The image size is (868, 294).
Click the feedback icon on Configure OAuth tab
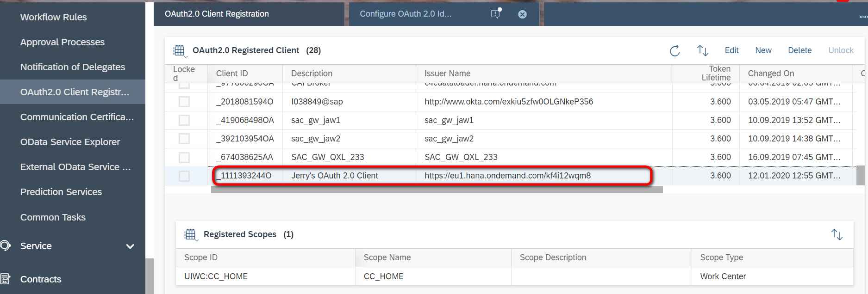pyautogui.click(x=496, y=13)
